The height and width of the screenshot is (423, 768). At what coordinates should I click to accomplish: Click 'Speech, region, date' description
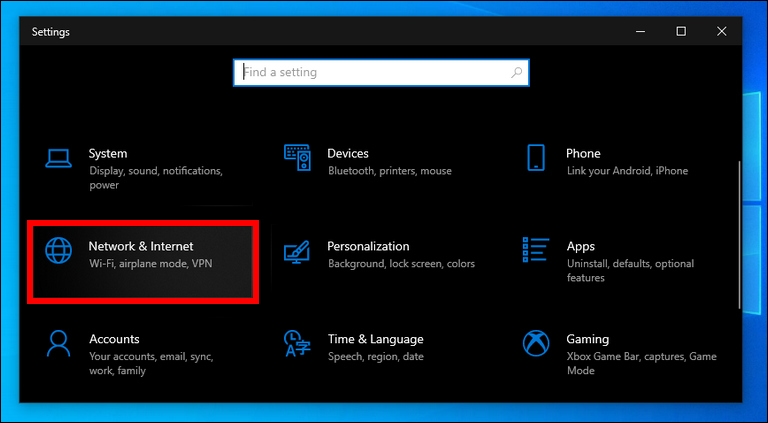[x=376, y=356]
